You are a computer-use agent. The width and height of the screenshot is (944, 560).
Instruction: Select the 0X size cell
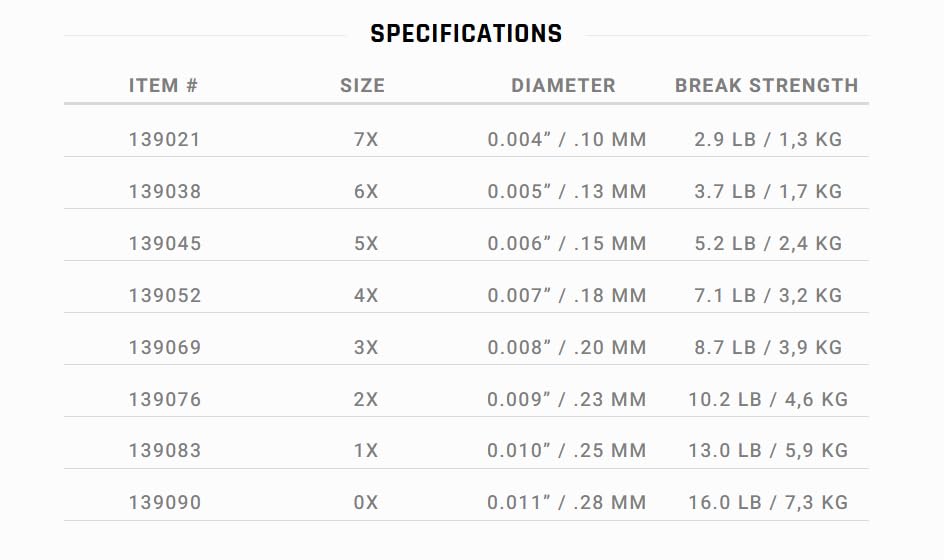(x=366, y=502)
